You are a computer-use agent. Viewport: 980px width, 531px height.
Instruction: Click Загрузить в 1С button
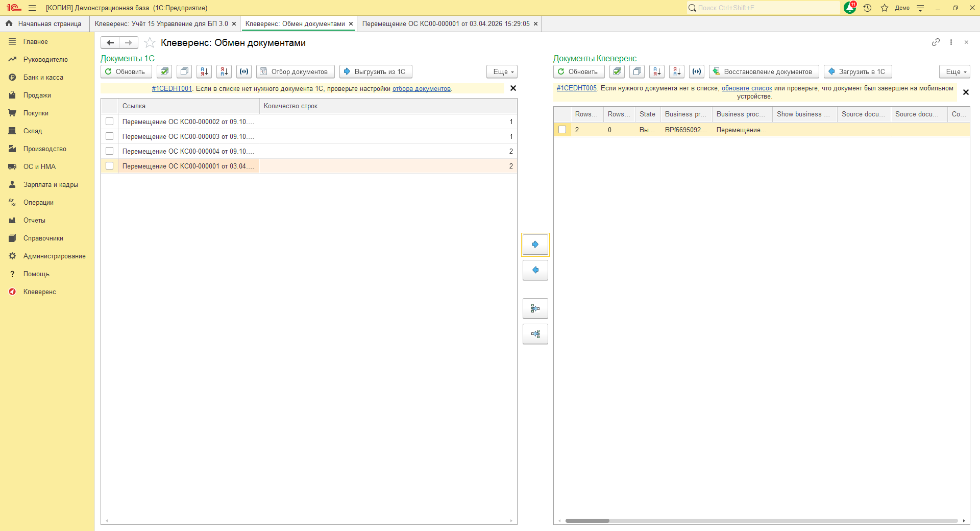click(x=857, y=72)
